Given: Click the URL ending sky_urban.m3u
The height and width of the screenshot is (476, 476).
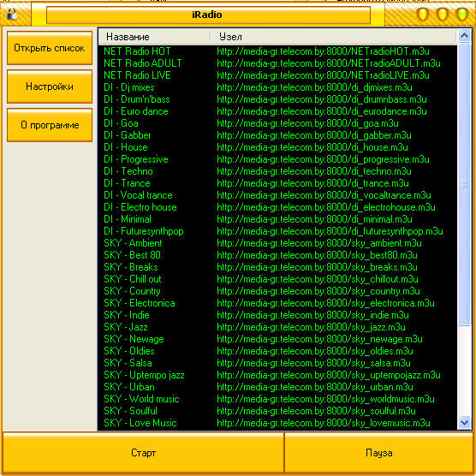Looking at the screenshot, I should [x=315, y=387].
